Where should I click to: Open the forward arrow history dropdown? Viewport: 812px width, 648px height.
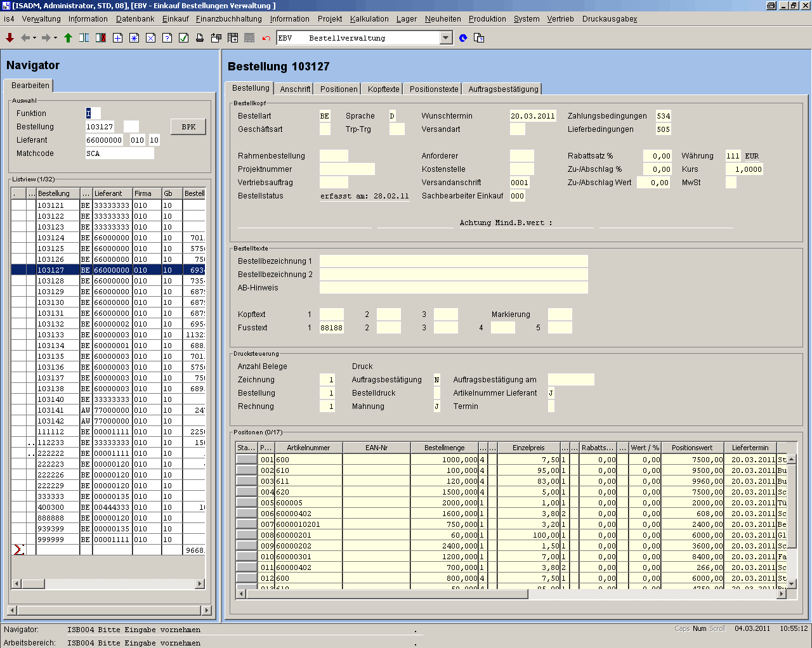tap(55, 38)
